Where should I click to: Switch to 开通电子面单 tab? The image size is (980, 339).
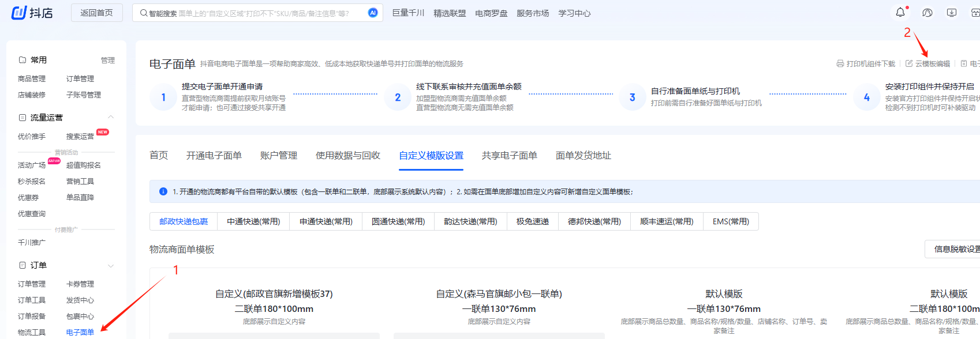point(214,155)
